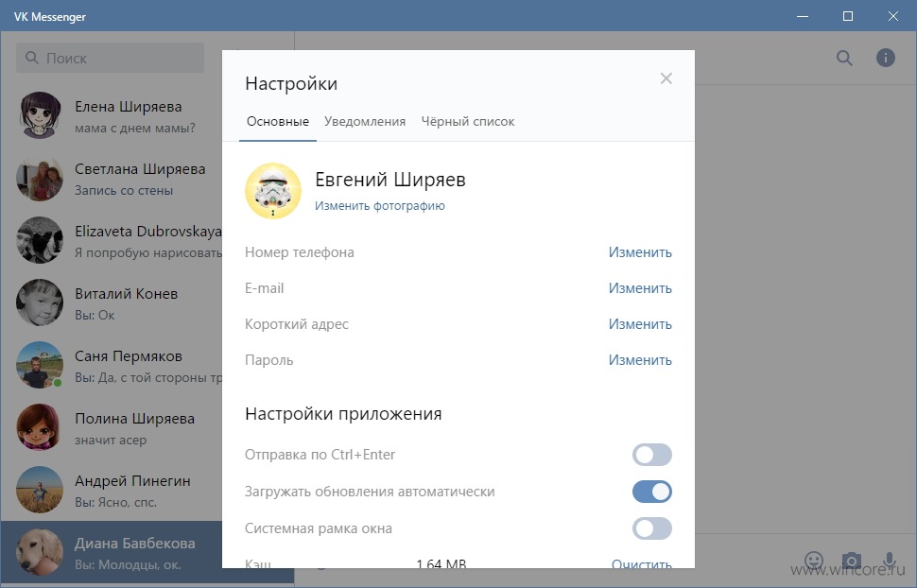This screenshot has height=588, width=917.
Task: Open the emoji smiley picker
Action: tap(814, 561)
